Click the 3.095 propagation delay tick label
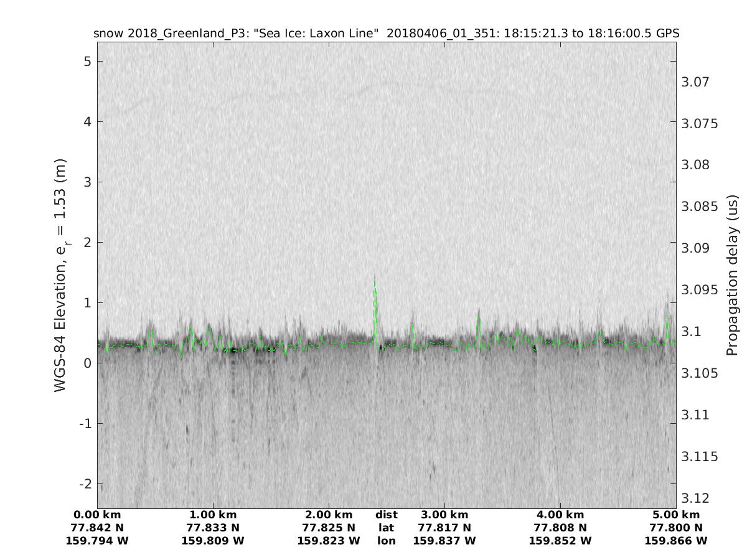 pyautogui.click(x=700, y=290)
